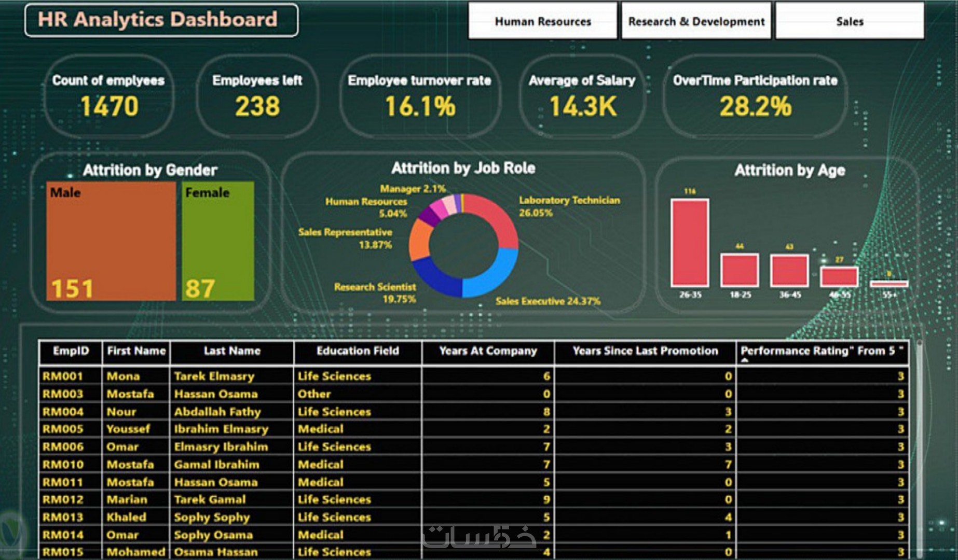Select the first name Marian
The height and width of the screenshot is (560, 958).
point(127,500)
